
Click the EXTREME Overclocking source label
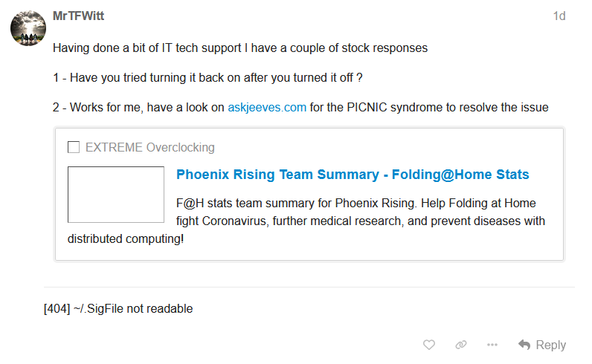tap(149, 147)
